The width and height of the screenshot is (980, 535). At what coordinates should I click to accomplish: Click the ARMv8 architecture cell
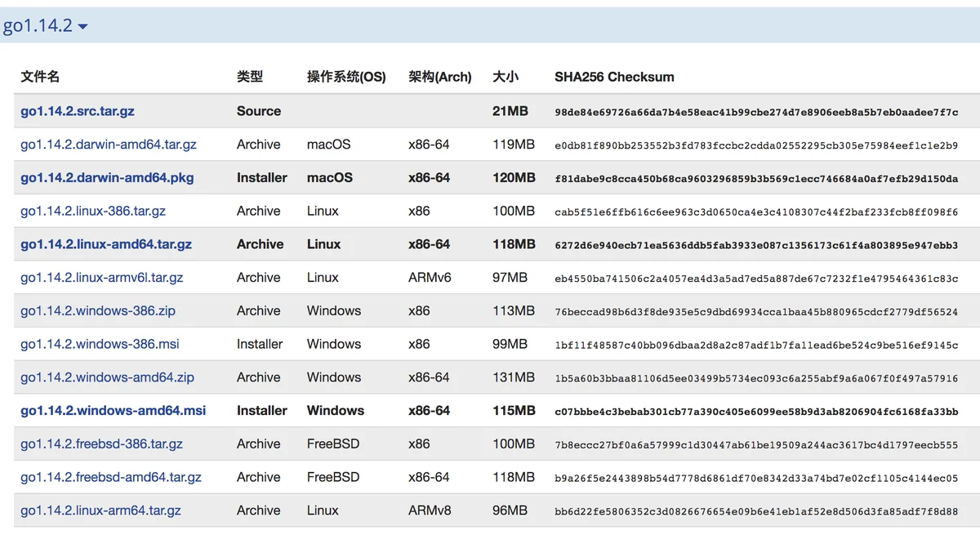point(430,510)
